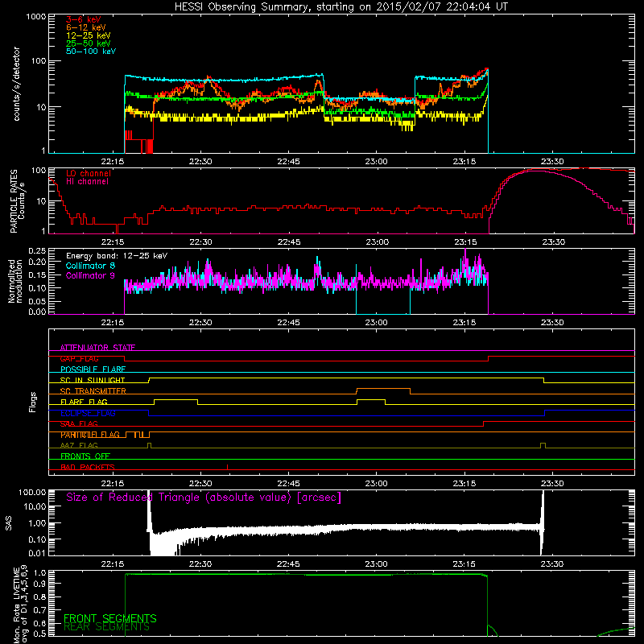Click 23:30 time tick under SAS plot
Viewport: 644px width, 644px height.
click(x=552, y=564)
